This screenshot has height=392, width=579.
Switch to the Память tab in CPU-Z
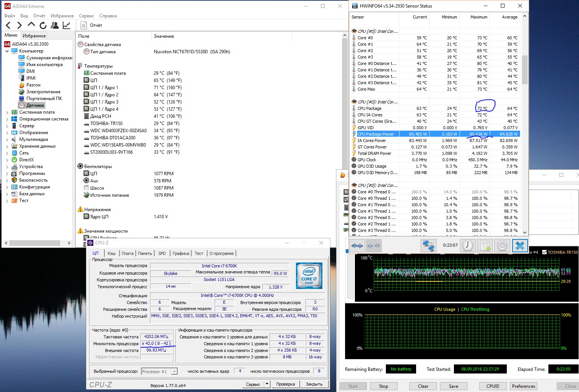coord(145,253)
